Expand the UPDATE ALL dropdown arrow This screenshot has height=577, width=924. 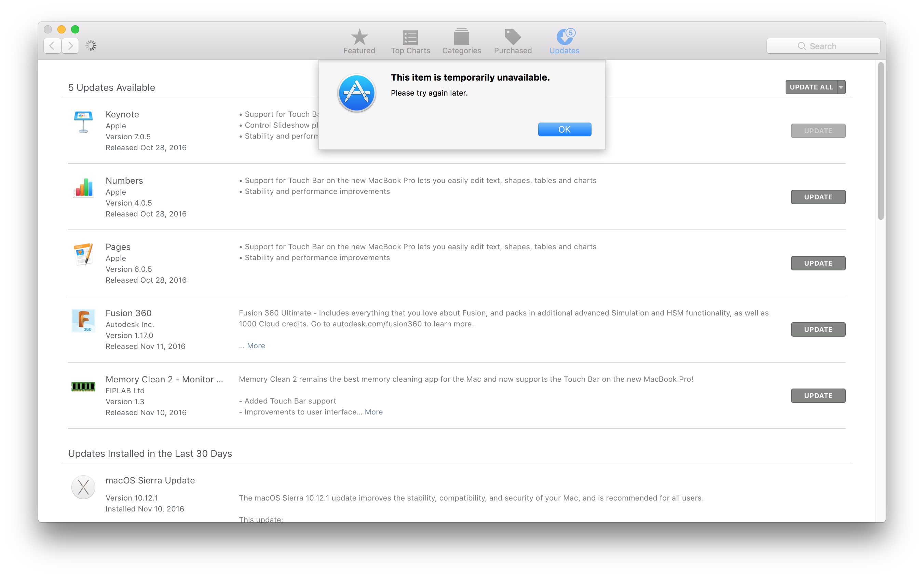(841, 87)
